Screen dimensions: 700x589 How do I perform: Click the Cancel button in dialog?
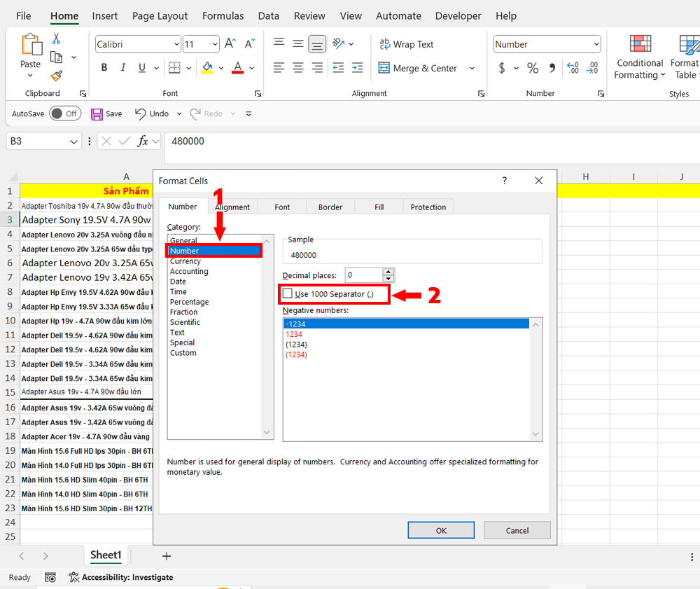517,530
